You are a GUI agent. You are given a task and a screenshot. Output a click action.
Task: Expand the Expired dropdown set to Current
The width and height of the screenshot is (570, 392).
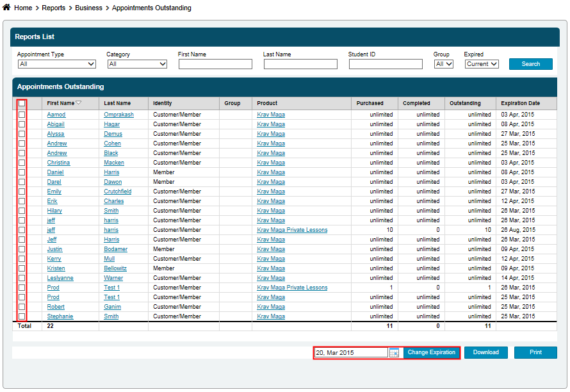481,64
